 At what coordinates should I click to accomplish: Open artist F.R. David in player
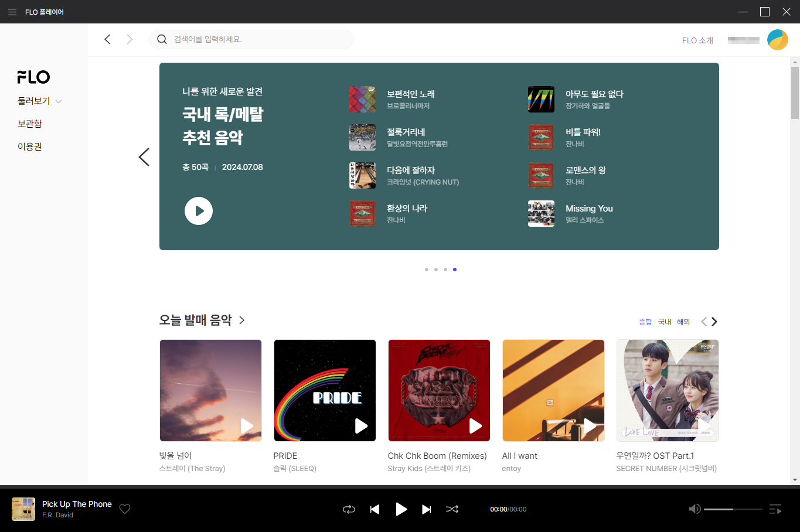[x=57, y=515]
